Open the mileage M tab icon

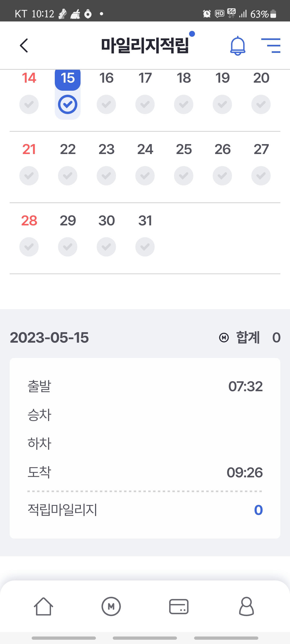coord(111,606)
